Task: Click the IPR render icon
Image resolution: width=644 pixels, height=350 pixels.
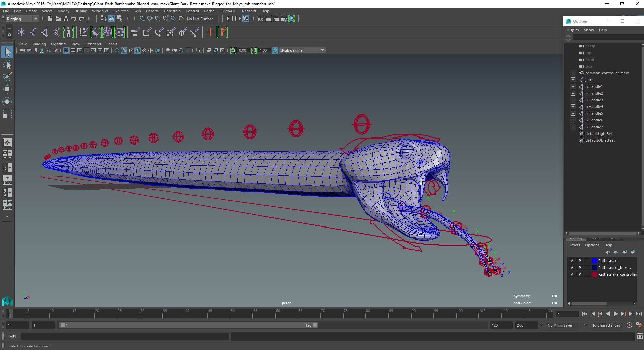Action: [276, 19]
